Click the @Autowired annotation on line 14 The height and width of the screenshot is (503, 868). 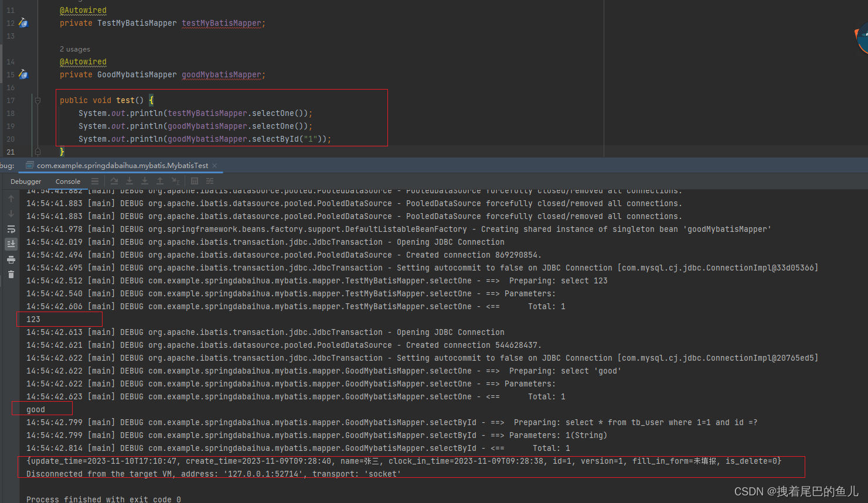coord(83,62)
